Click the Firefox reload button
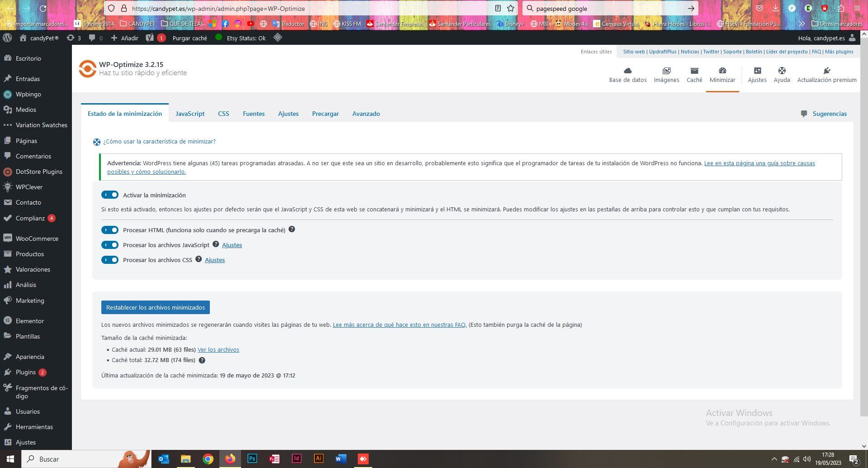The image size is (868, 468). pyautogui.click(x=43, y=8)
